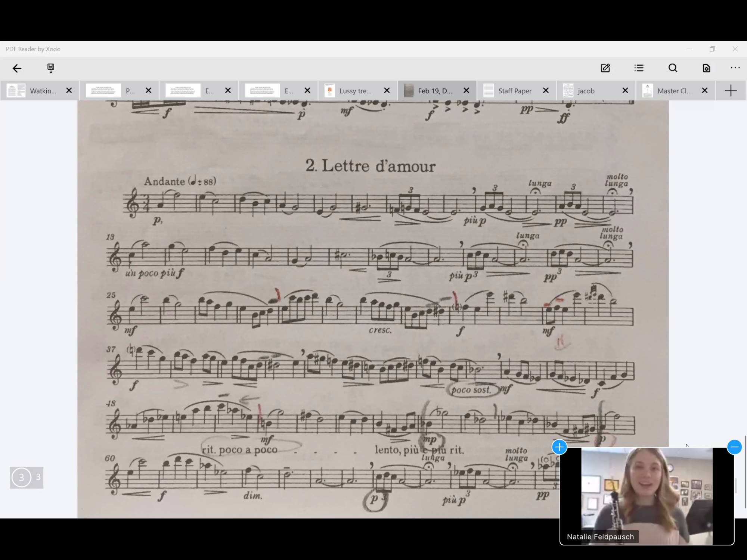Image resolution: width=747 pixels, height=560 pixels.
Task: Select the Master Cl... tab
Action: tap(674, 90)
